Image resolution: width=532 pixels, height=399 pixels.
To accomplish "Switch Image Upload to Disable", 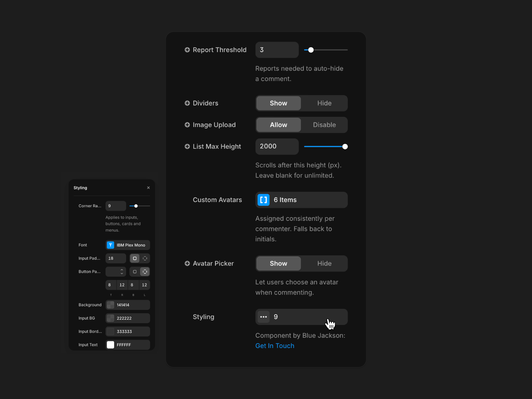I will (x=324, y=125).
